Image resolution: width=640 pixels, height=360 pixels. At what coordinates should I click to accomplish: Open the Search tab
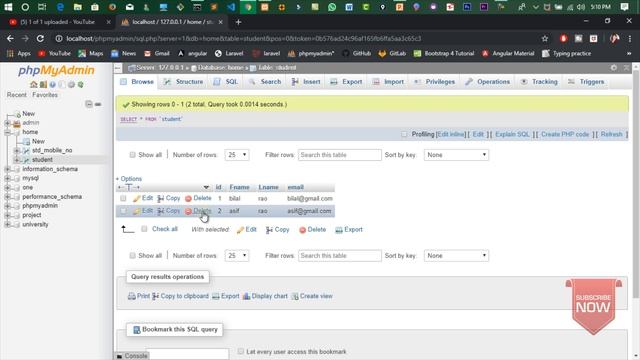265,82
